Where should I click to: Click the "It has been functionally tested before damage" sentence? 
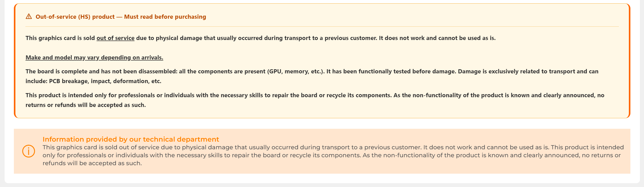point(391,71)
